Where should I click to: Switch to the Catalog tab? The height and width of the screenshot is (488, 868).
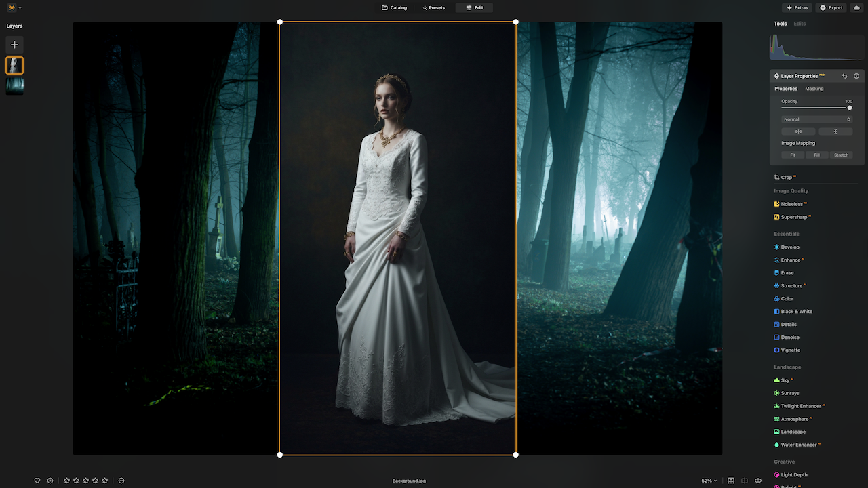point(394,8)
